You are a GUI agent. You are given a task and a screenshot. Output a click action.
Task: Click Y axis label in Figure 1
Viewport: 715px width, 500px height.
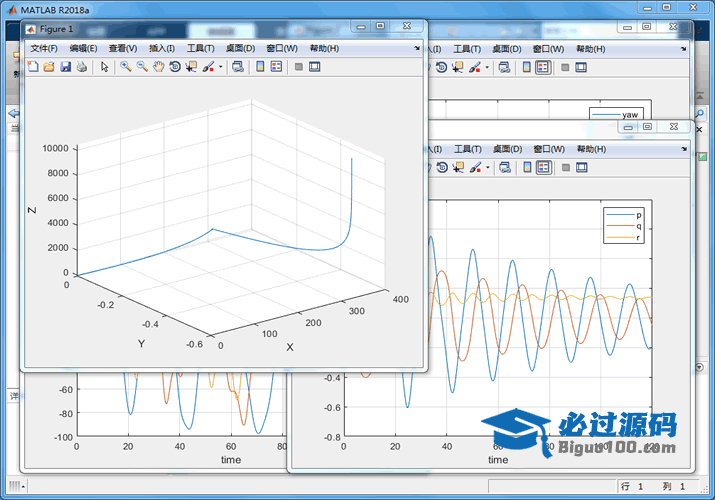click(x=141, y=344)
